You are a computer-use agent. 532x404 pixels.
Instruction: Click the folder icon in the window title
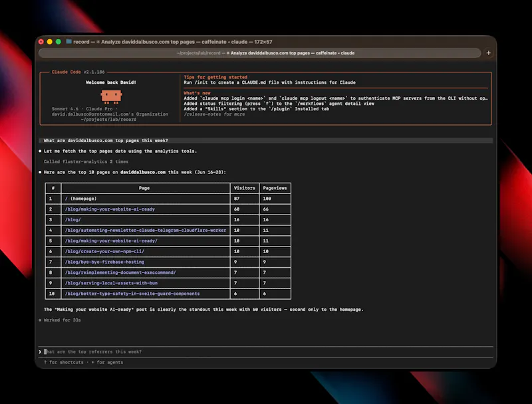coord(69,41)
